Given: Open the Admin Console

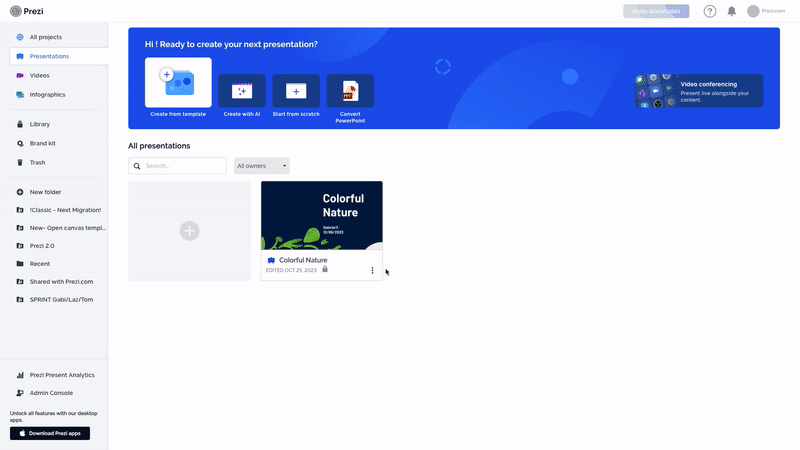Looking at the screenshot, I should pyautogui.click(x=51, y=393).
